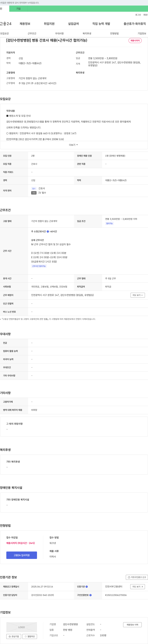Click the 근무시간 협의가능 tag
Screen dimensions: 148x644
click(x=39, y=266)
